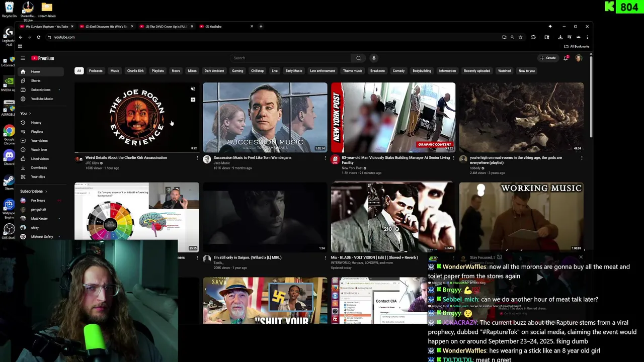Toggle captions on Joe Rogan preview
The image size is (644, 362).
pos(193,100)
